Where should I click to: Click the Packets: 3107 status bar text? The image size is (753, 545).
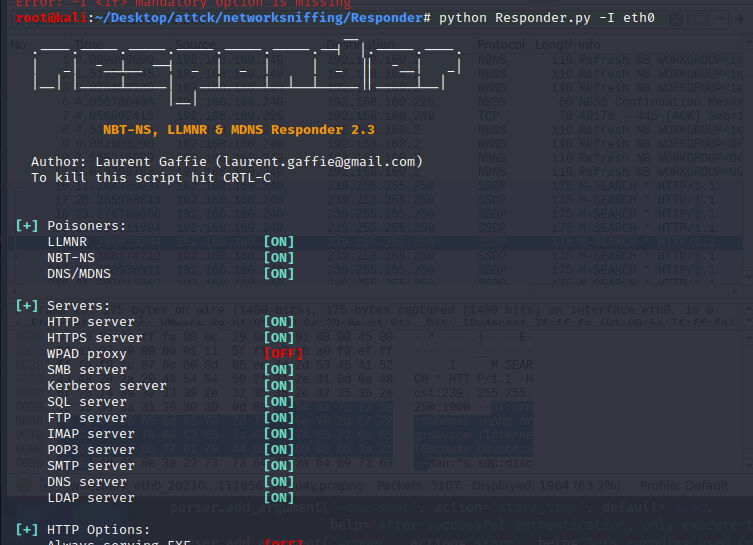418,485
